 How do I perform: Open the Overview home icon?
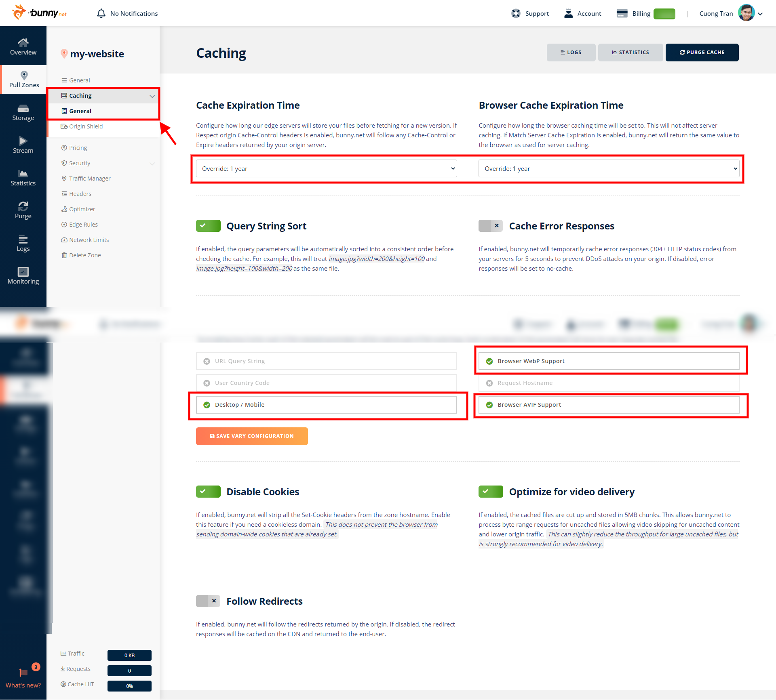23,42
